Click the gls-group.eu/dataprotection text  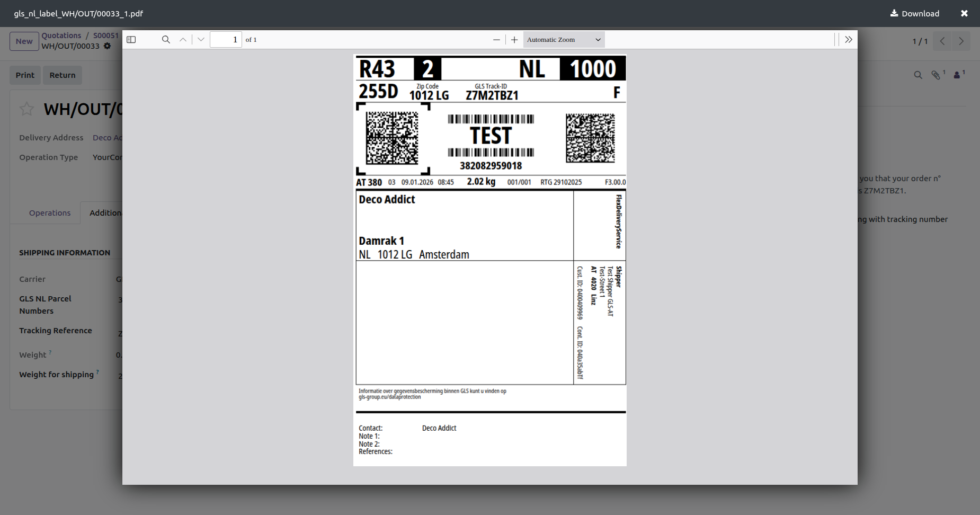[x=390, y=397]
